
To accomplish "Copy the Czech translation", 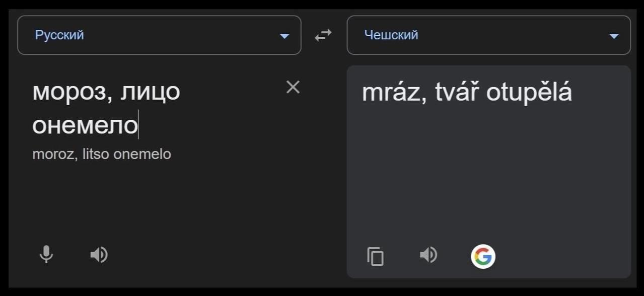I will tap(375, 256).
